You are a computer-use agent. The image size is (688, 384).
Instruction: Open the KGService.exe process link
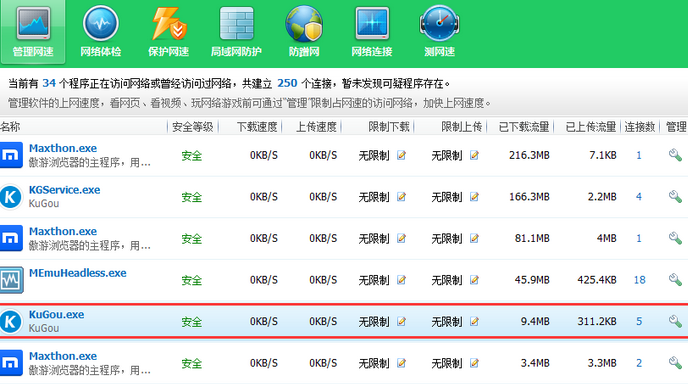point(64,190)
